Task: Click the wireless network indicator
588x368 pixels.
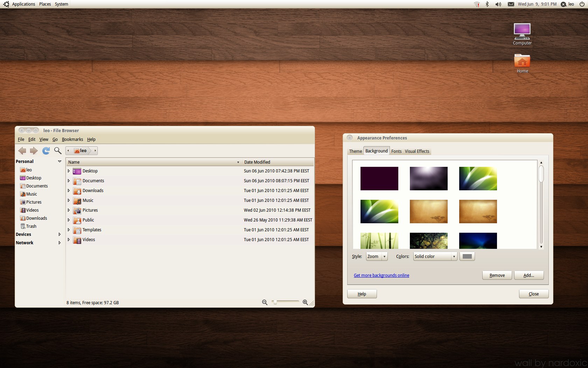Action: pos(477,4)
